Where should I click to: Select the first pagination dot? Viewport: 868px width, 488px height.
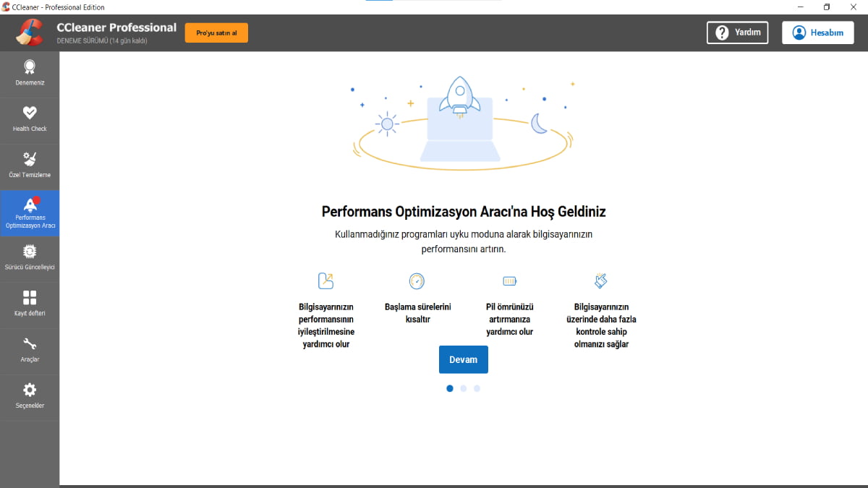449,388
